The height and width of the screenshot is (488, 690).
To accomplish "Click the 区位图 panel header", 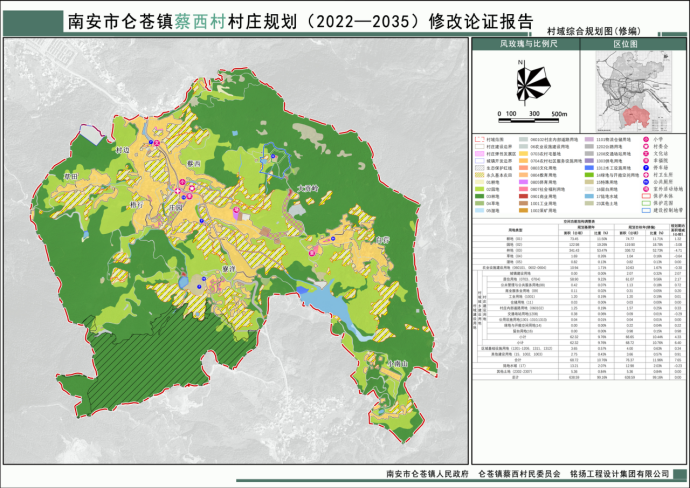I will pos(624,44).
